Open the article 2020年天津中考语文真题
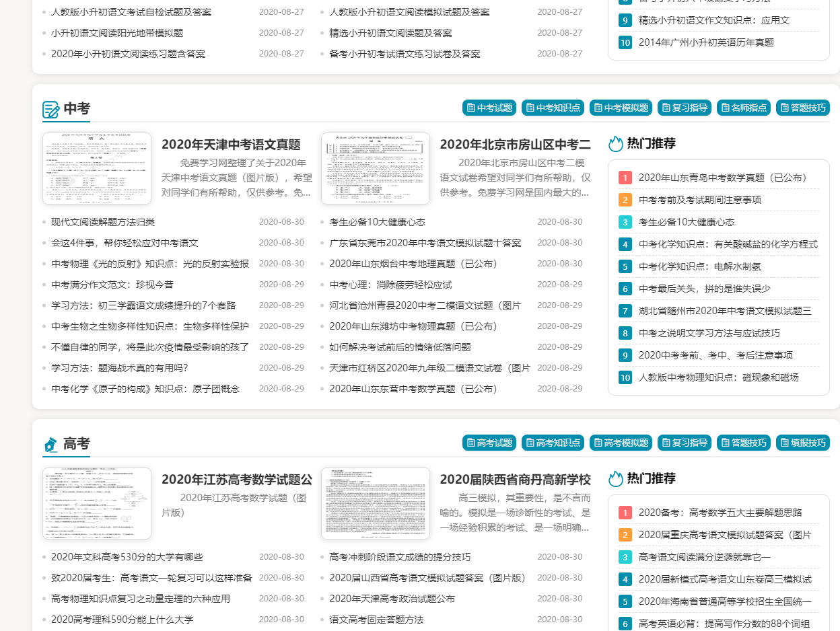Image resolution: width=840 pixels, height=631 pixels. pos(232,143)
